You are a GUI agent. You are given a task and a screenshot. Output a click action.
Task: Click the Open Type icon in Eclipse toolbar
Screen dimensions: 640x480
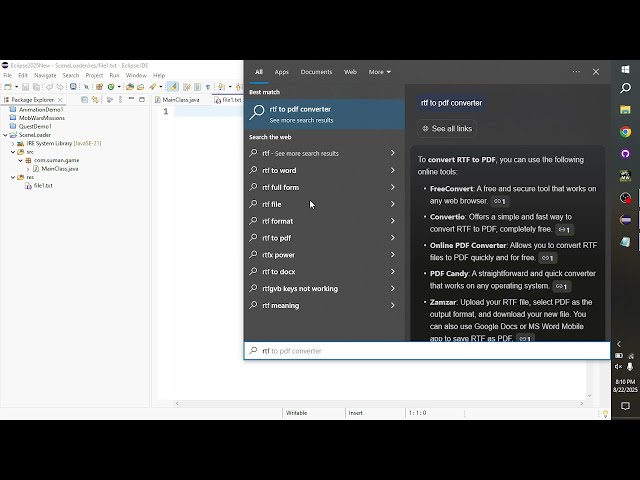130,87
